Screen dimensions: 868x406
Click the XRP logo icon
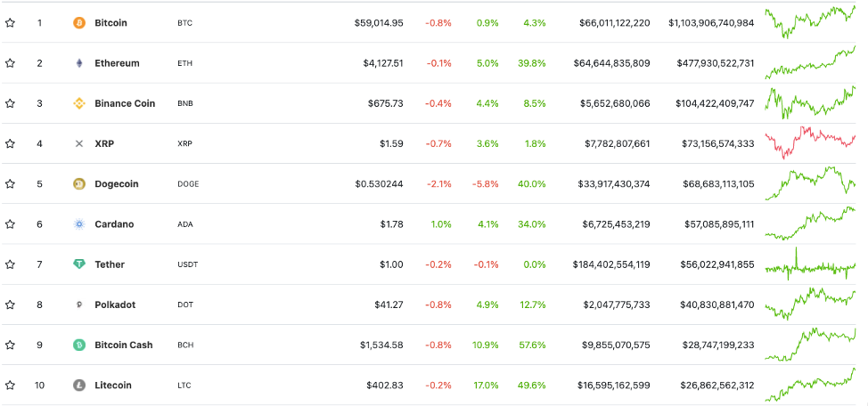(79, 143)
